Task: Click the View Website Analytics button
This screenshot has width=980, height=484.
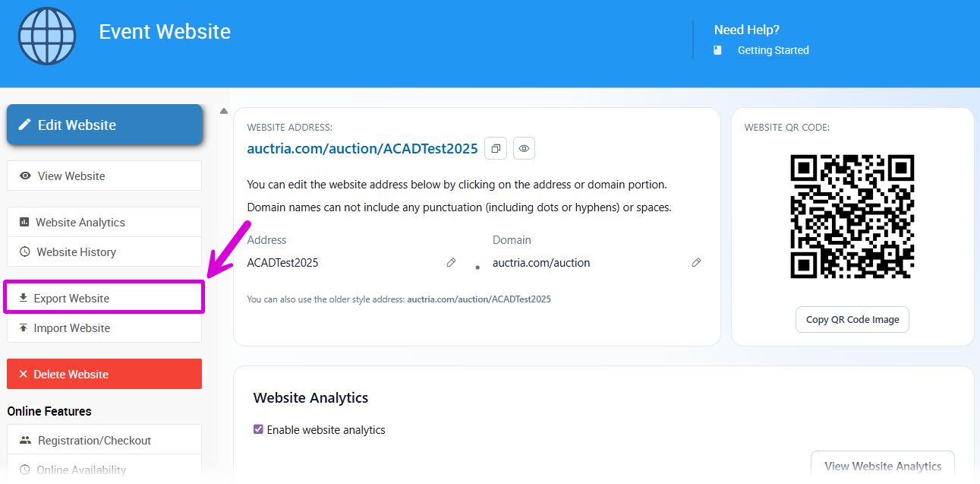Action: 882,467
